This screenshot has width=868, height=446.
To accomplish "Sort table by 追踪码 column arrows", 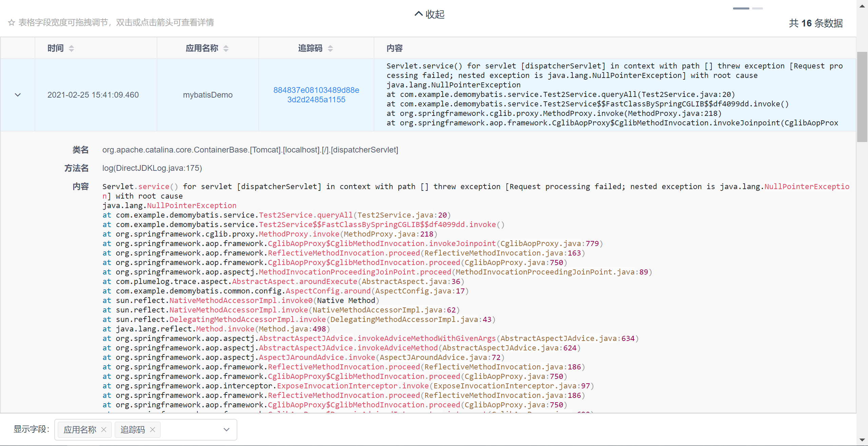I will click(x=330, y=48).
